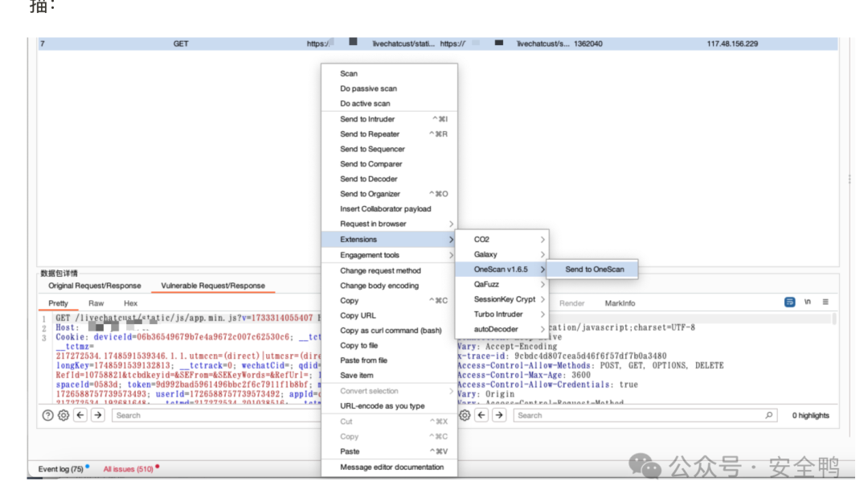Image resolution: width=868 pixels, height=502 pixels.
Task: Open All issues (510)
Action: (x=129, y=469)
